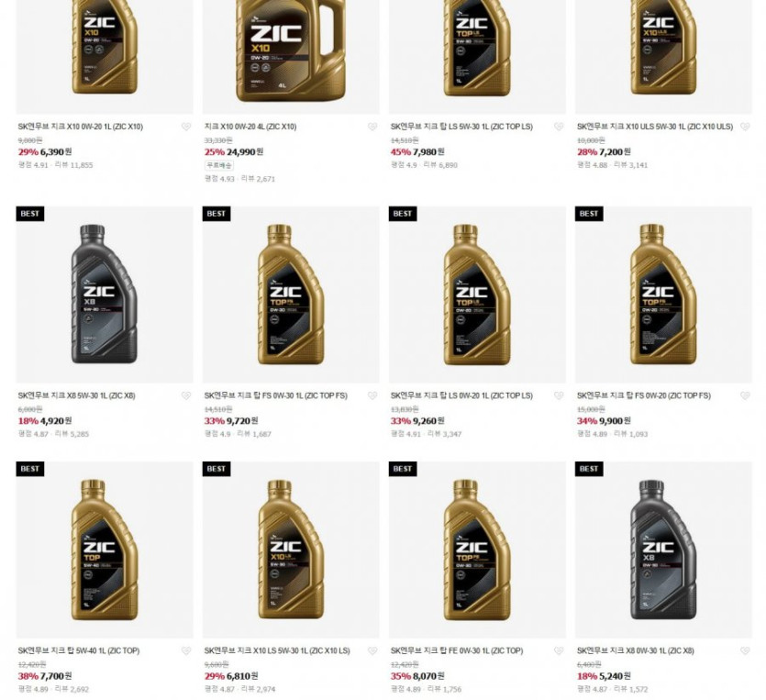Toggle wishlist heart for ZIC X8 0W-30 1L
The image size is (766, 700).
745,651
